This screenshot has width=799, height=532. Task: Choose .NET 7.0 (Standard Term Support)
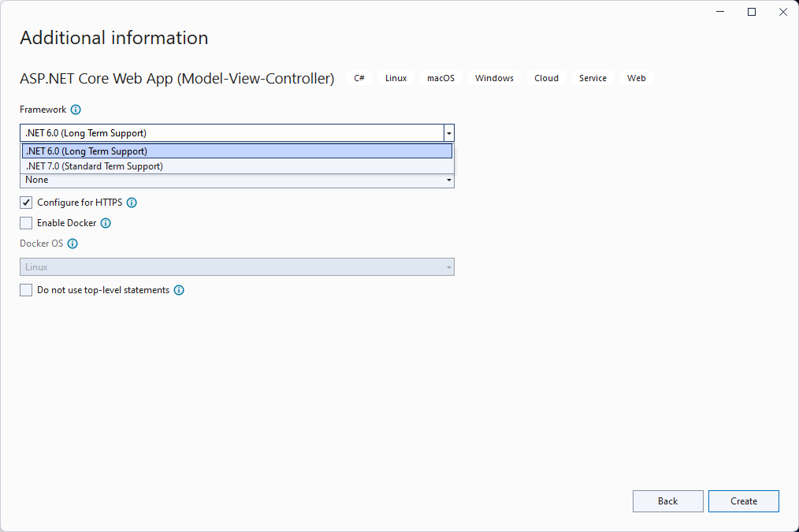click(237, 166)
